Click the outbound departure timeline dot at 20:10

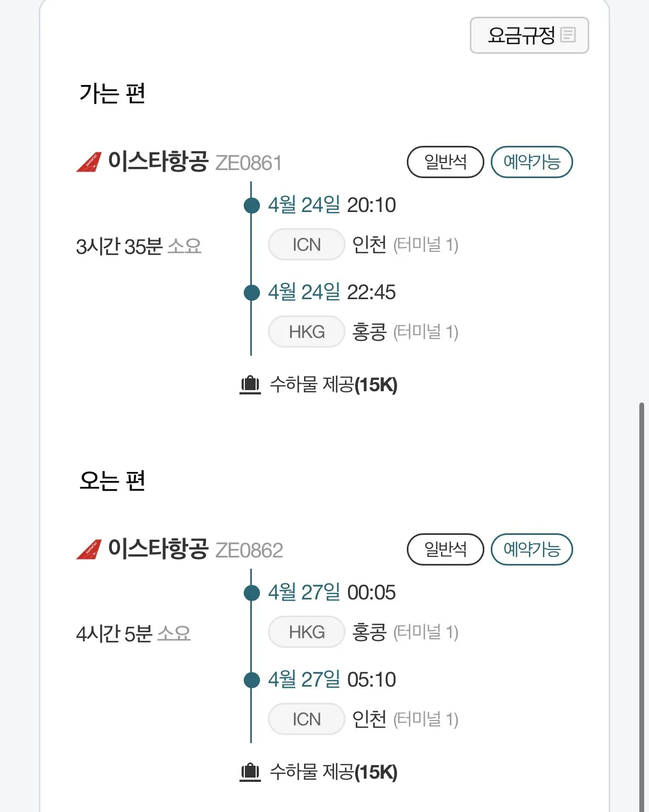[x=251, y=206]
